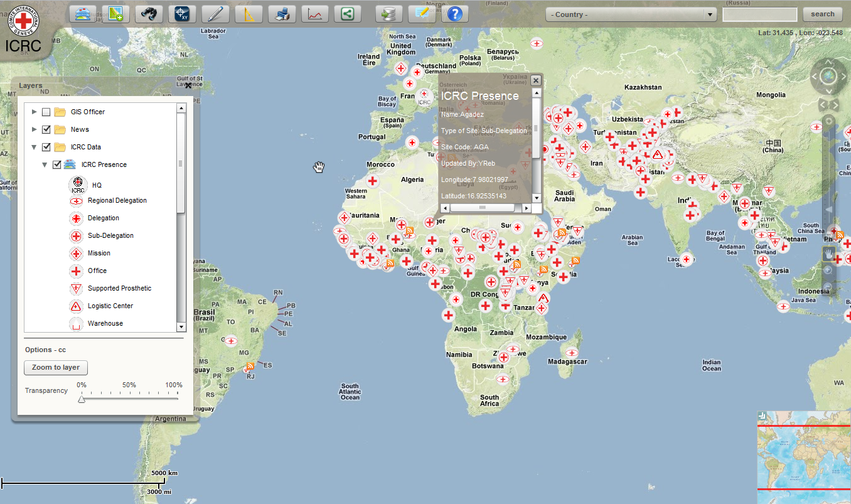Click the plus at zoom slider top
Viewport: 851px width, 504px height.
click(828, 121)
